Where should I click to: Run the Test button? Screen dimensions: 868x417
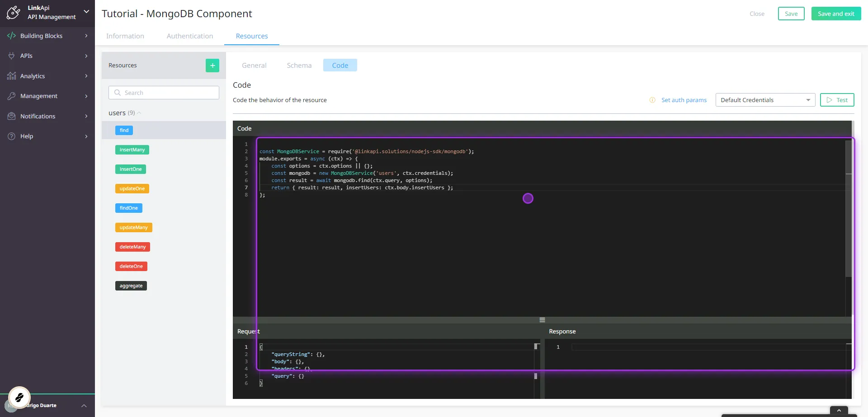click(x=837, y=100)
